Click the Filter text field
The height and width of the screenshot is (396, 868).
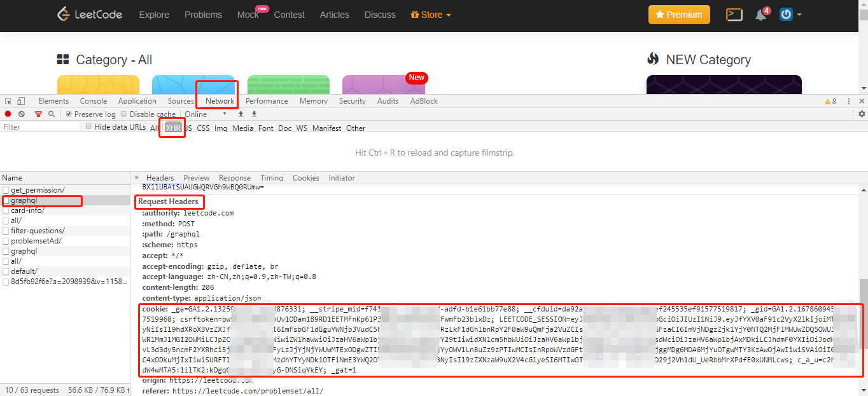click(41, 127)
